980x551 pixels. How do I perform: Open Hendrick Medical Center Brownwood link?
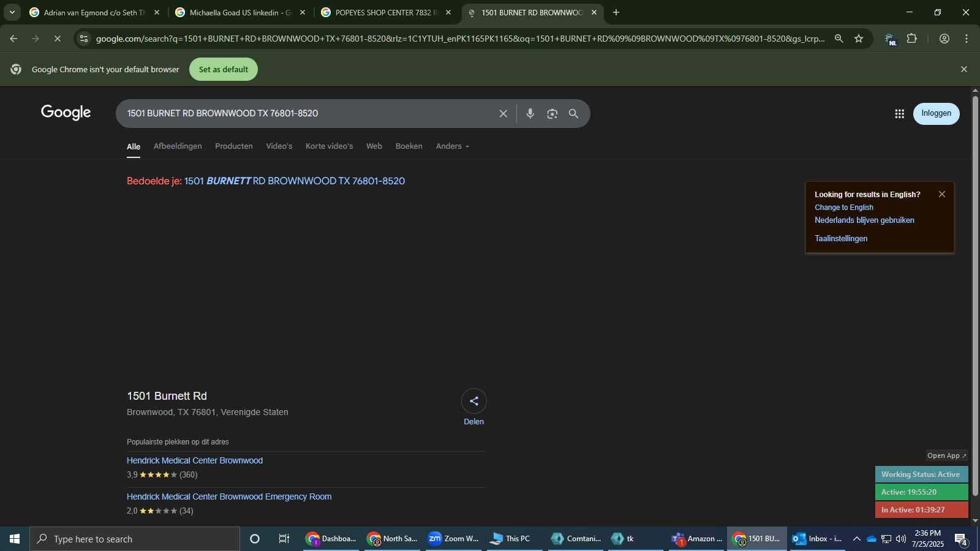click(195, 460)
